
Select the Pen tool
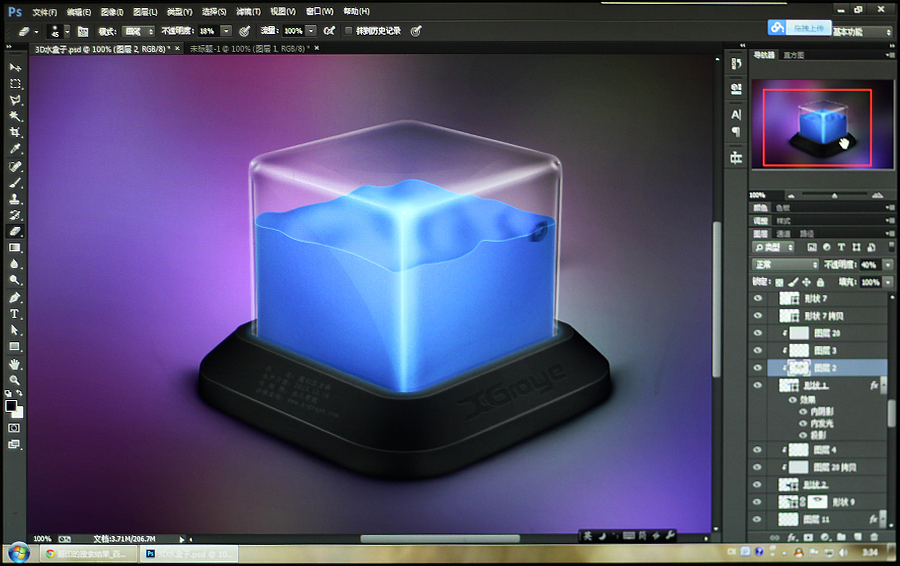point(15,297)
